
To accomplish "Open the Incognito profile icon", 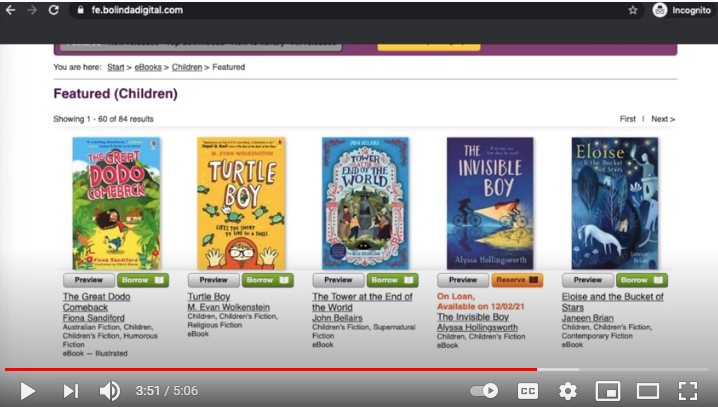I will coord(659,10).
